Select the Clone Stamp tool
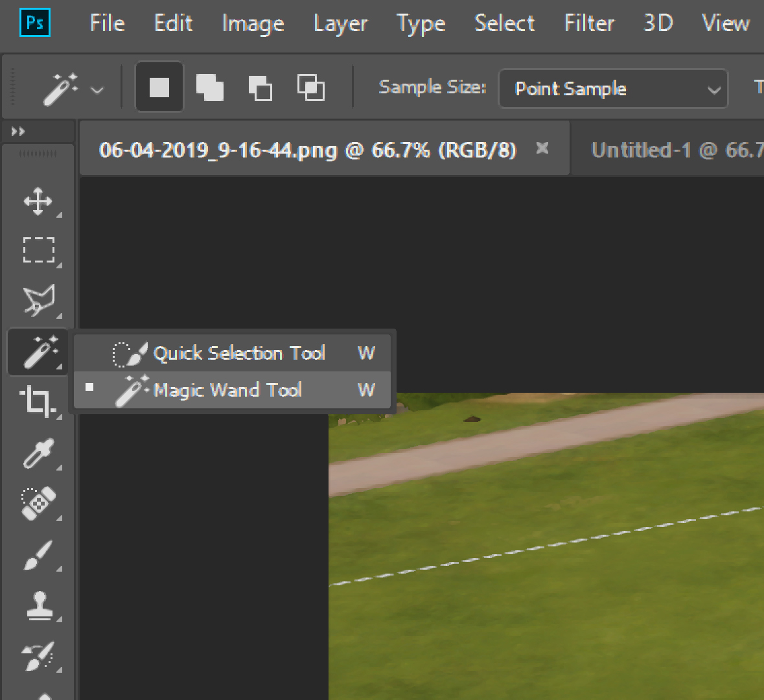 coord(38,605)
